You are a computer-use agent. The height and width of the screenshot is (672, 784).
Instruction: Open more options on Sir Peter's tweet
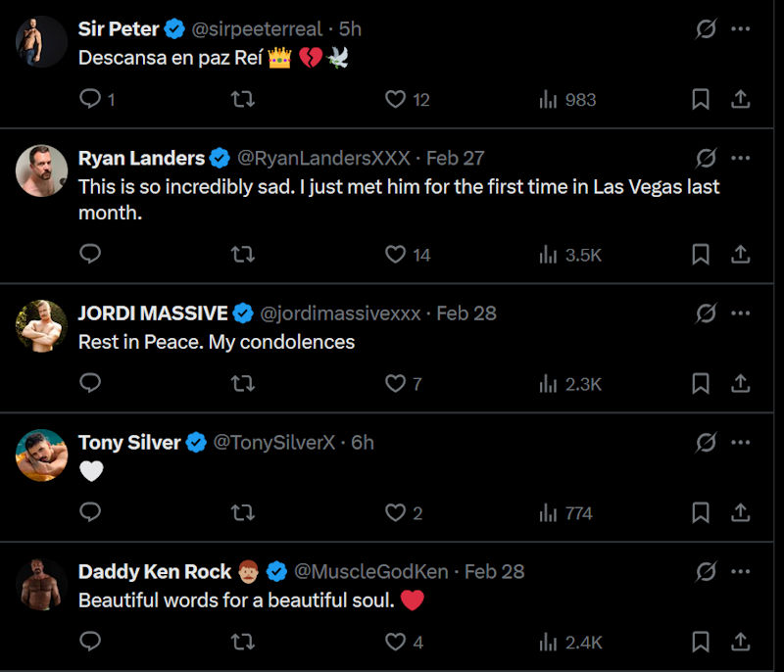pyautogui.click(x=741, y=29)
